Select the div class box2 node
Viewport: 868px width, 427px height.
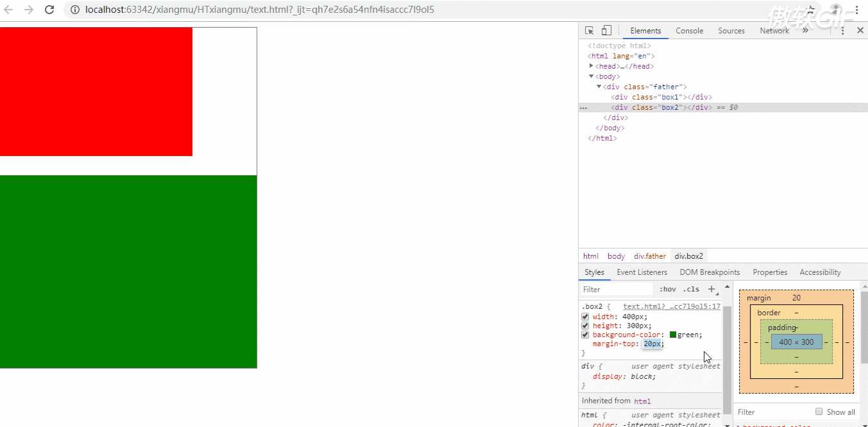[x=661, y=107]
